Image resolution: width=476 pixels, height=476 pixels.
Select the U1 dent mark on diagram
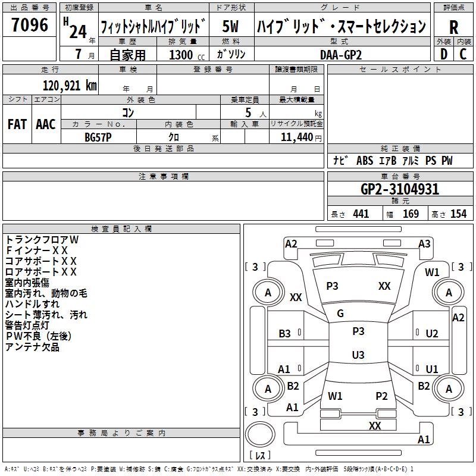click(432, 369)
